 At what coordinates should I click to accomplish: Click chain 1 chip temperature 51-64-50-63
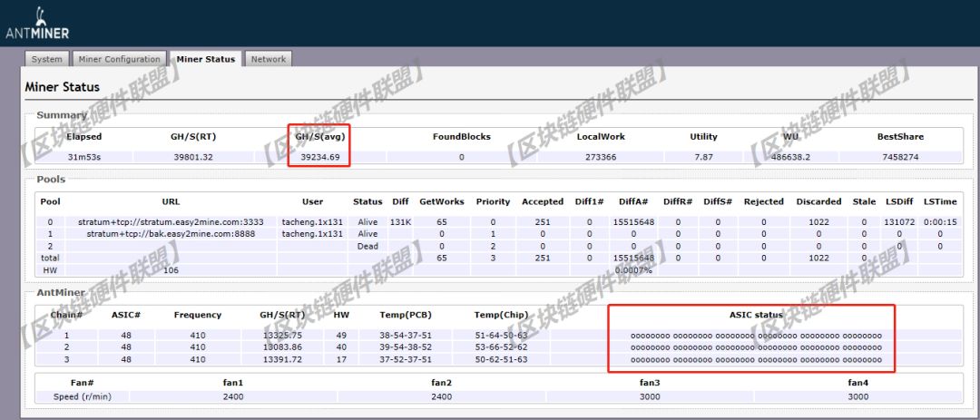[x=501, y=335]
